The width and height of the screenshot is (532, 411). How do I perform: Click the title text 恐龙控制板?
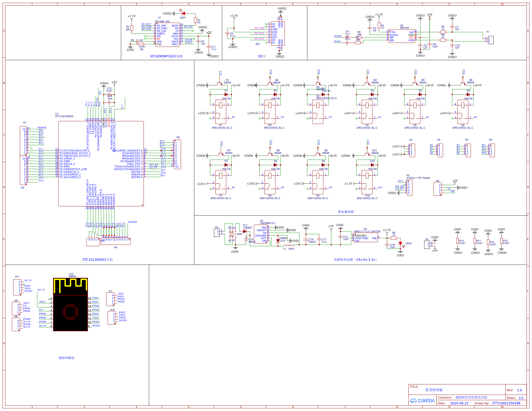pos(434,390)
